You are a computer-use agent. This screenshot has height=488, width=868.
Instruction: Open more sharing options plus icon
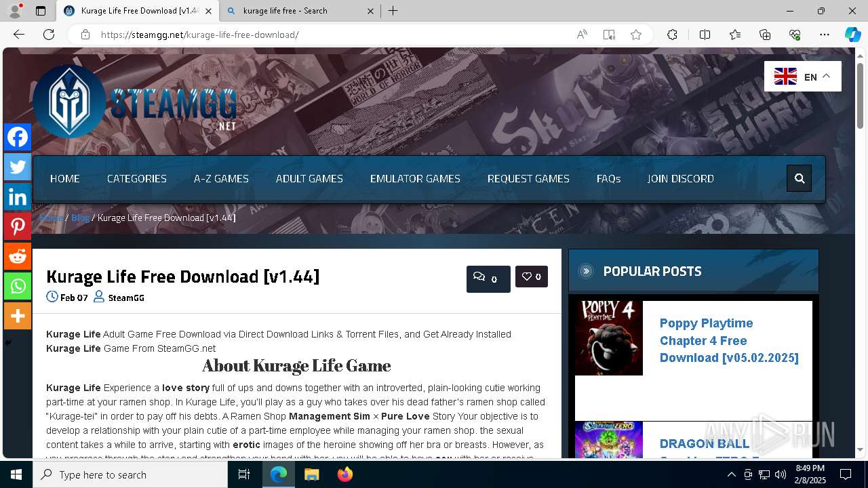tap(18, 316)
